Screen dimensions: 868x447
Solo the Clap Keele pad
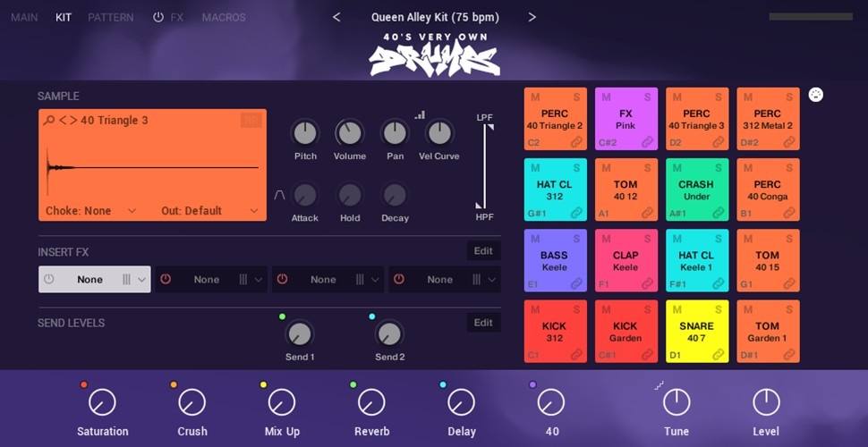point(646,239)
